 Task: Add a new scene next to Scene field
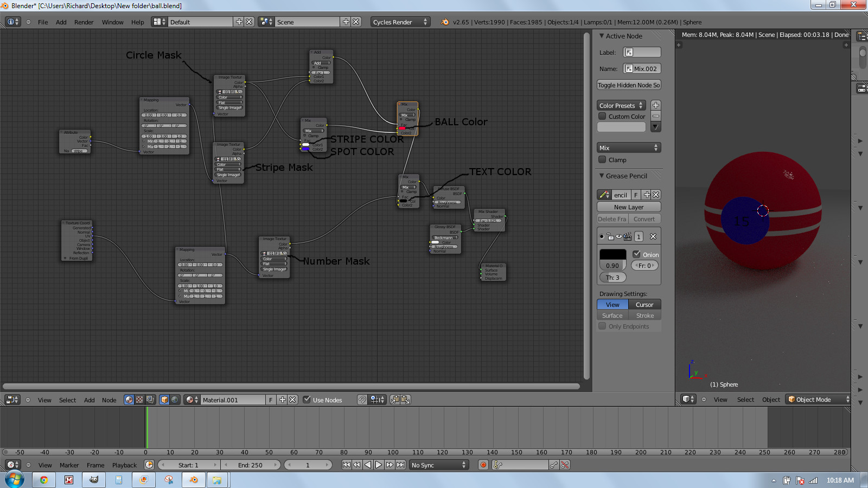346,22
